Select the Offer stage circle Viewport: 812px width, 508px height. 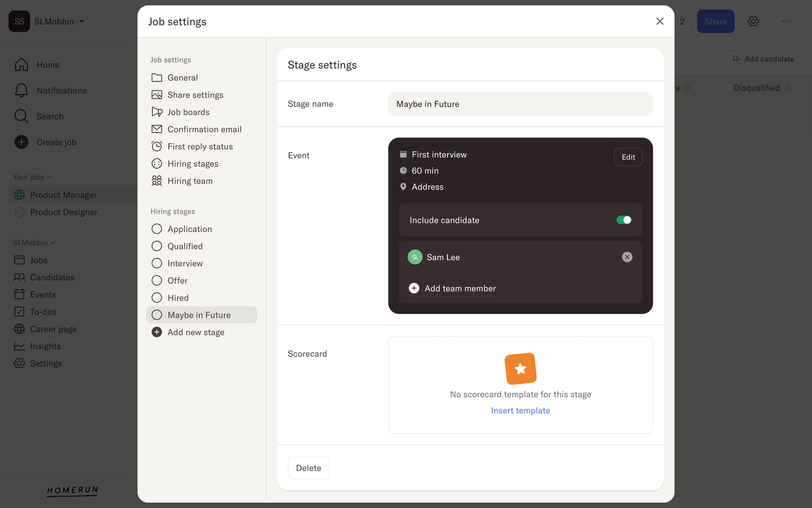point(156,281)
